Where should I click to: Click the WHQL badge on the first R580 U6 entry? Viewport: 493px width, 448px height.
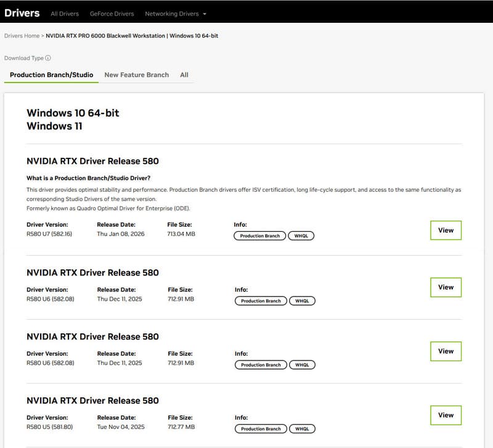[302, 301]
